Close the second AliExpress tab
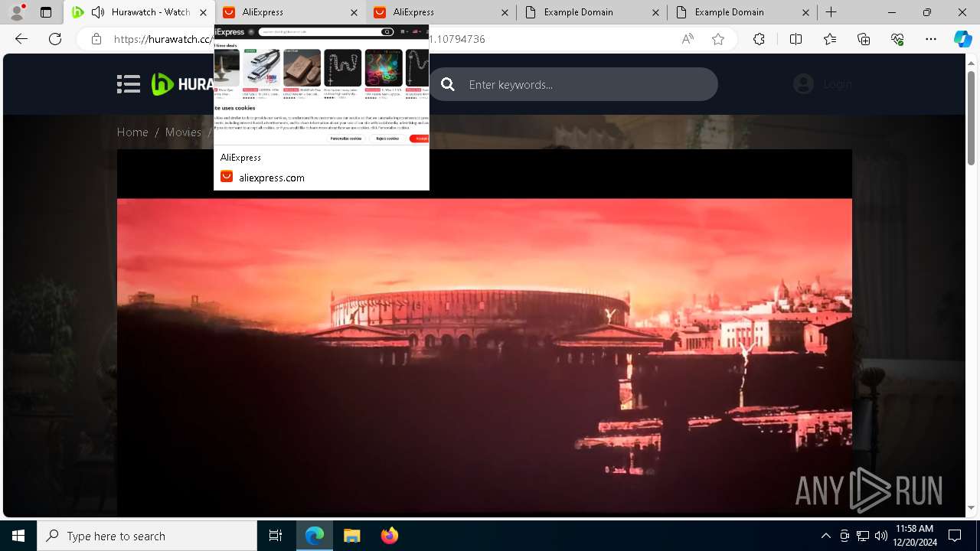 pos(505,12)
